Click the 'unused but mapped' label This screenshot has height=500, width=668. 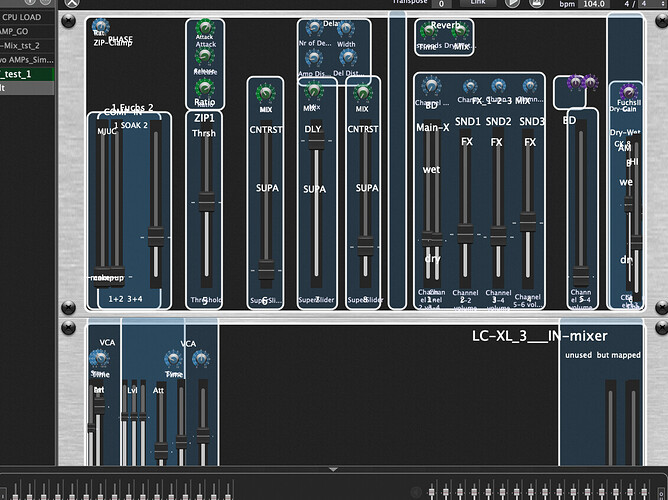[602, 355]
